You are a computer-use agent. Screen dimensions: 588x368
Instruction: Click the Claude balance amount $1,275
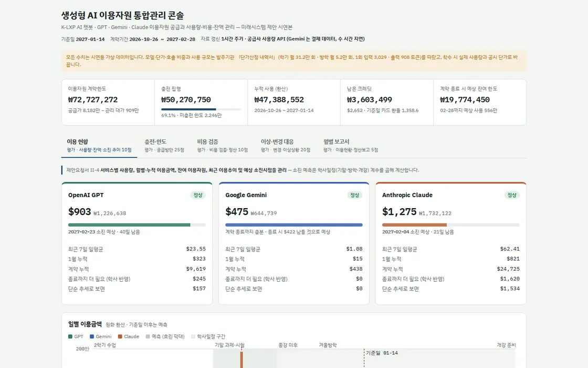coord(400,212)
